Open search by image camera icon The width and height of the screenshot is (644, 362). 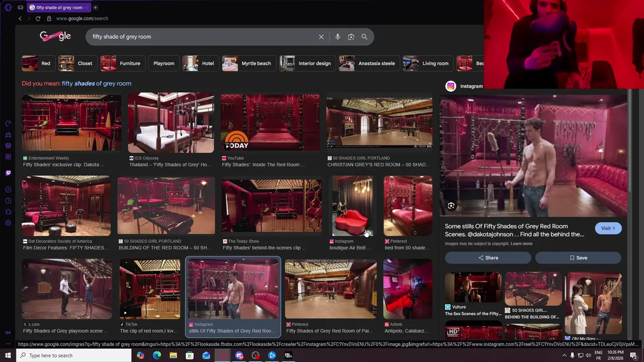click(351, 37)
